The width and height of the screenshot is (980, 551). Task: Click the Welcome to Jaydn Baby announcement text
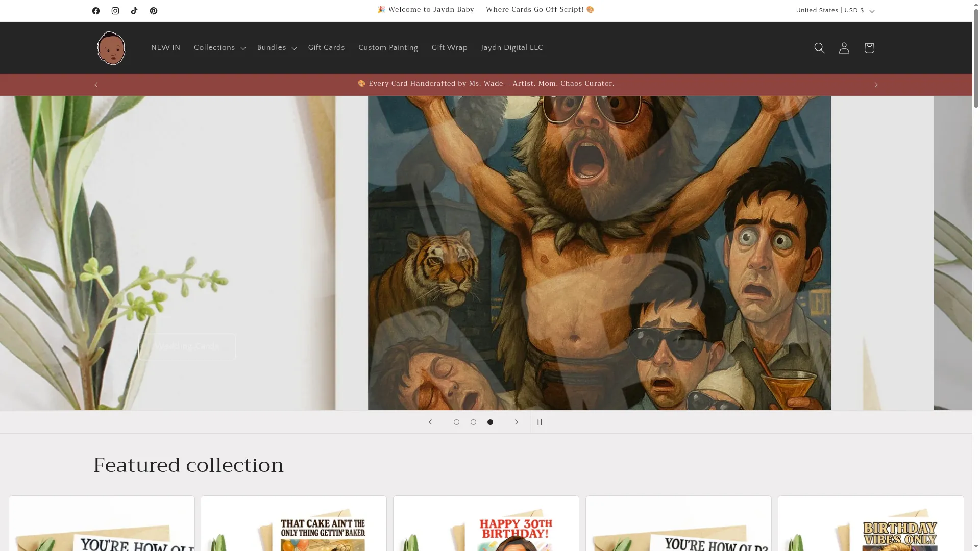coord(486,10)
